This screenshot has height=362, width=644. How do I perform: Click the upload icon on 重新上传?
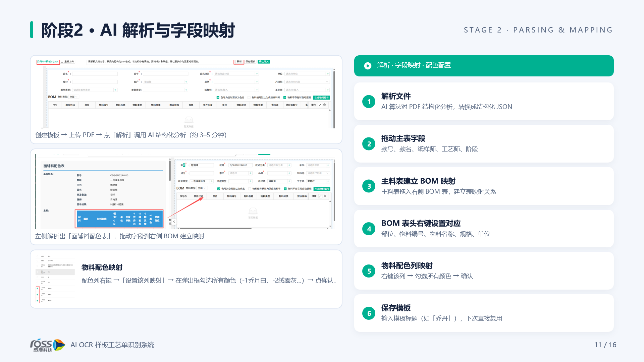[62, 62]
